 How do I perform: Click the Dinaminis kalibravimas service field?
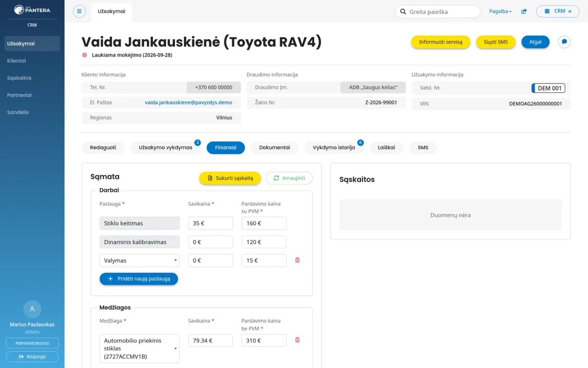[x=140, y=242]
